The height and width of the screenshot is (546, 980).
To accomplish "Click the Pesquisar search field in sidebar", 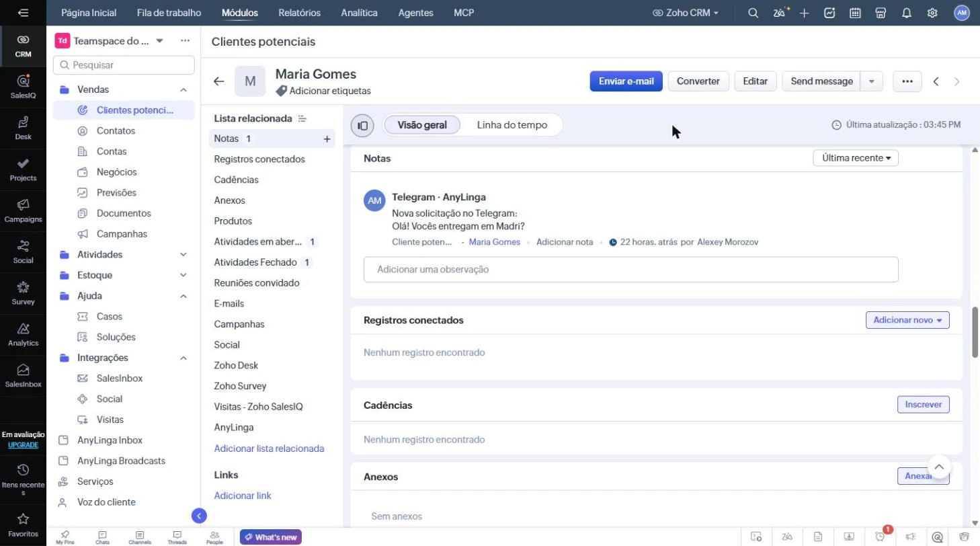I will coord(124,65).
